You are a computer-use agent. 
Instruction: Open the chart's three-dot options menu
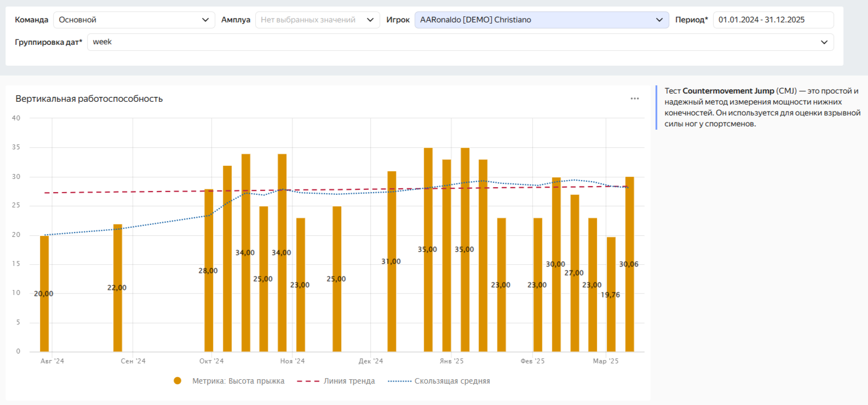pos(635,99)
